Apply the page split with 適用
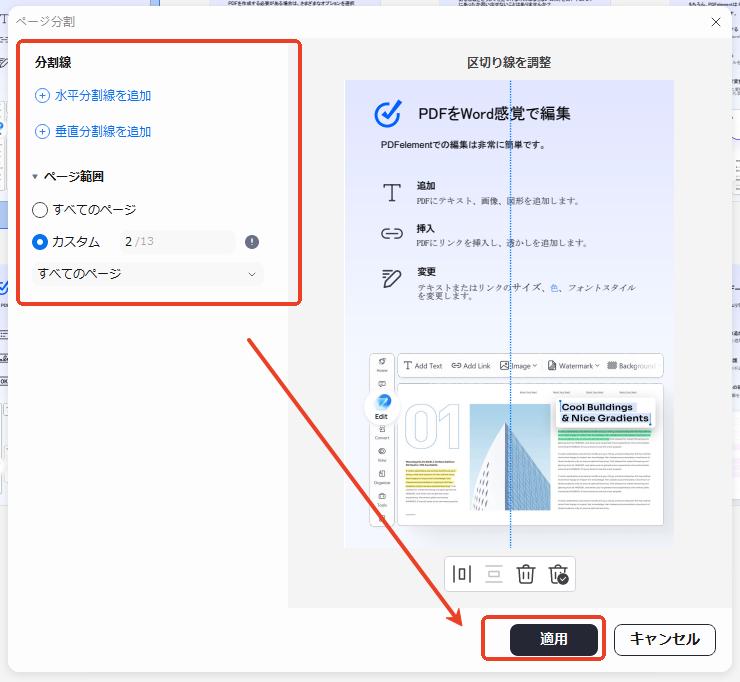740x682 pixels. 554,640
